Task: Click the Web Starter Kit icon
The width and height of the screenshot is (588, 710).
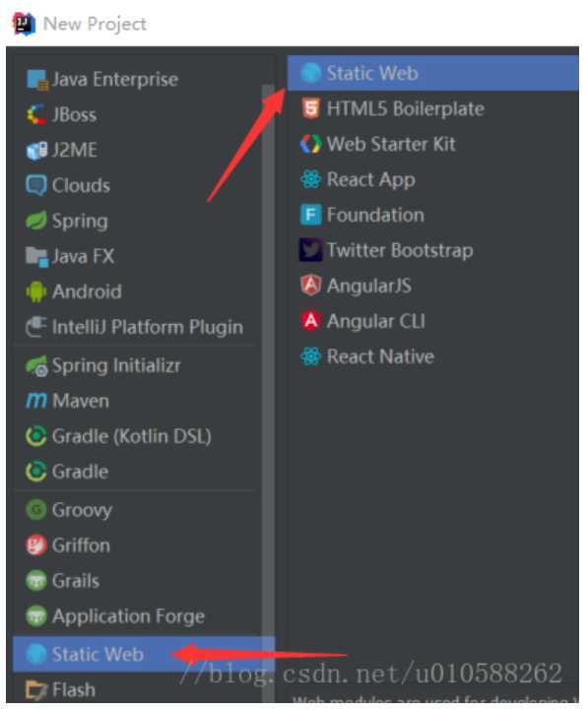Action: coord(311,144)
